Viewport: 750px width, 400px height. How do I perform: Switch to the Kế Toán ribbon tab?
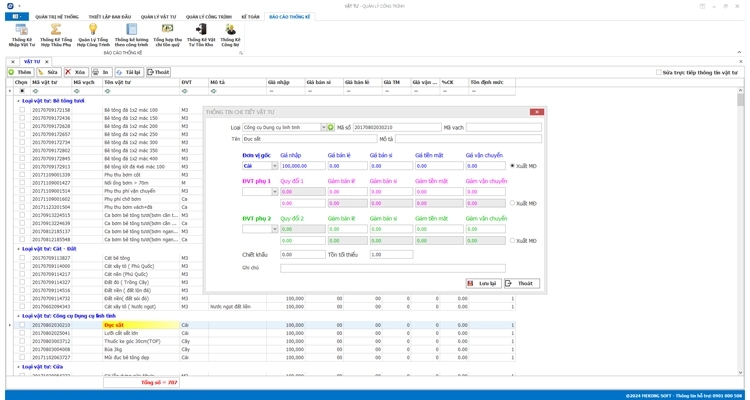click(x=253, y=16)
